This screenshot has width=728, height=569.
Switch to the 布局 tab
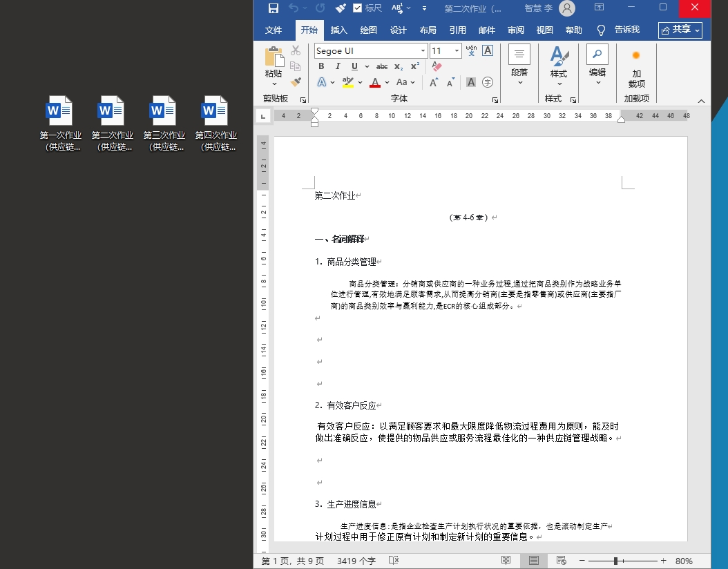click(x=428, y=30)
